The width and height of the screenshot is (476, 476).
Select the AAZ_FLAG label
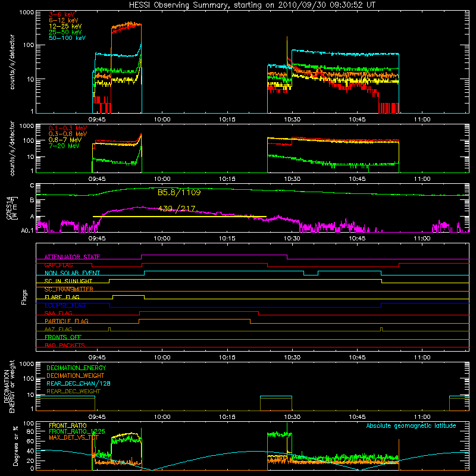pos(58,329)
